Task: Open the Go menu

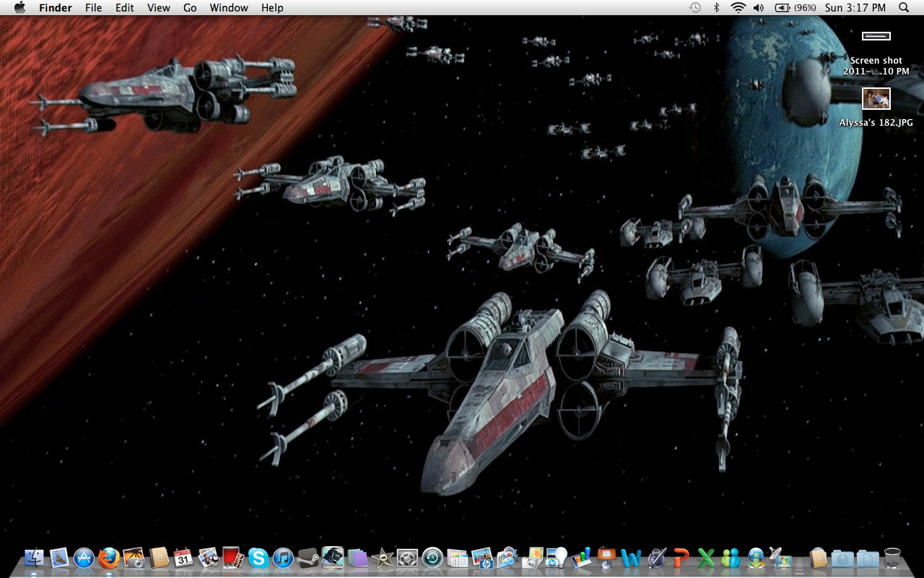Action: [x=190, y=8]
